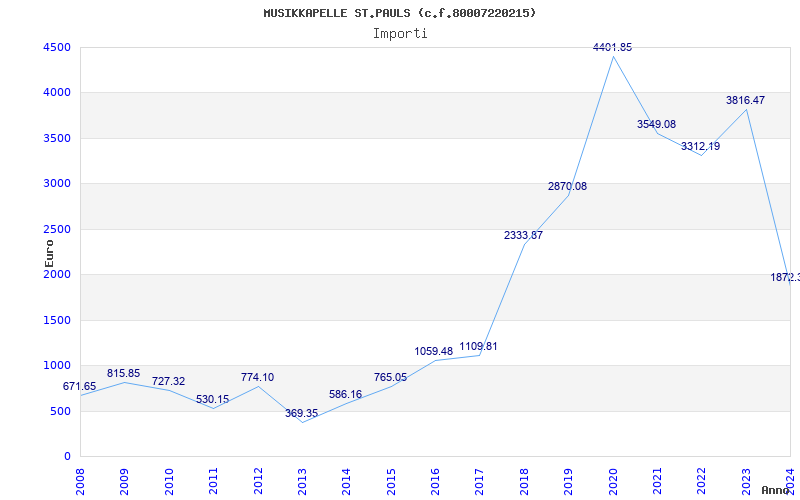Click the Euro y-axis title
800x500 pixels.
click(49, 253)
